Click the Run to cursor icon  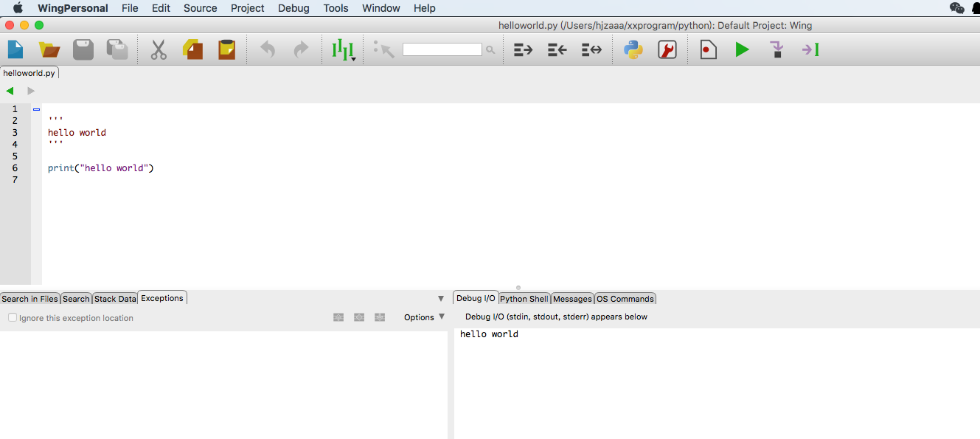(810, 49)
